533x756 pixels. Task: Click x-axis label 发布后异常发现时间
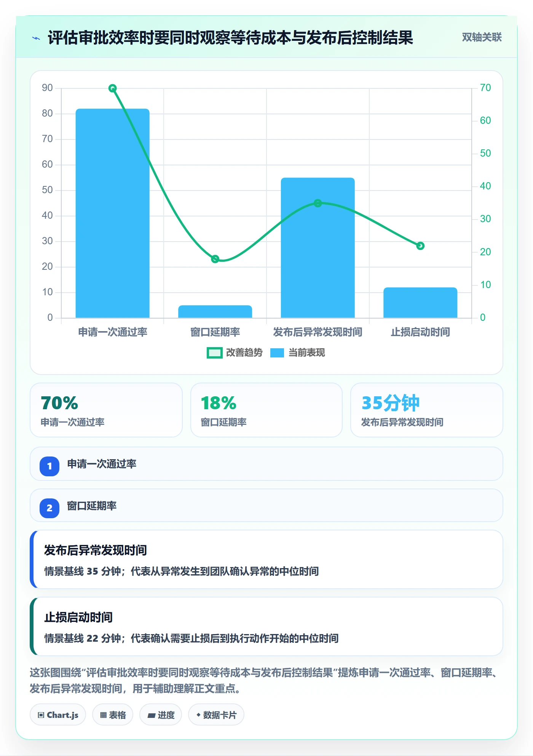[318, 332]
